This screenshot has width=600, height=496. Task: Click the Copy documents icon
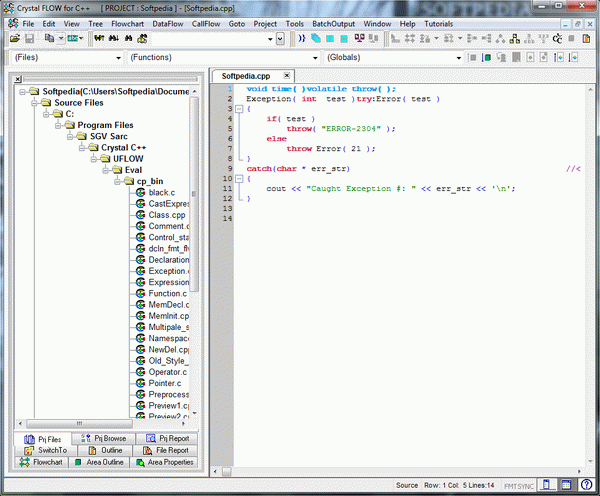click(49, 38)
